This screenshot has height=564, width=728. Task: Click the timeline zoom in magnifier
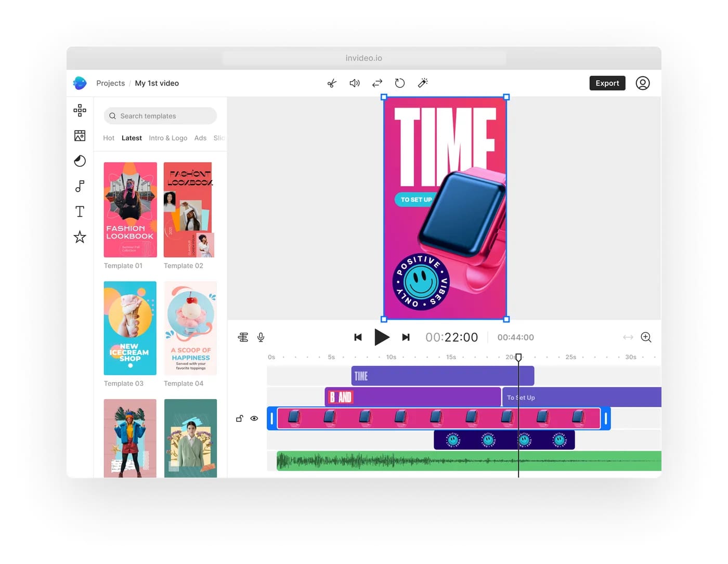646,337
